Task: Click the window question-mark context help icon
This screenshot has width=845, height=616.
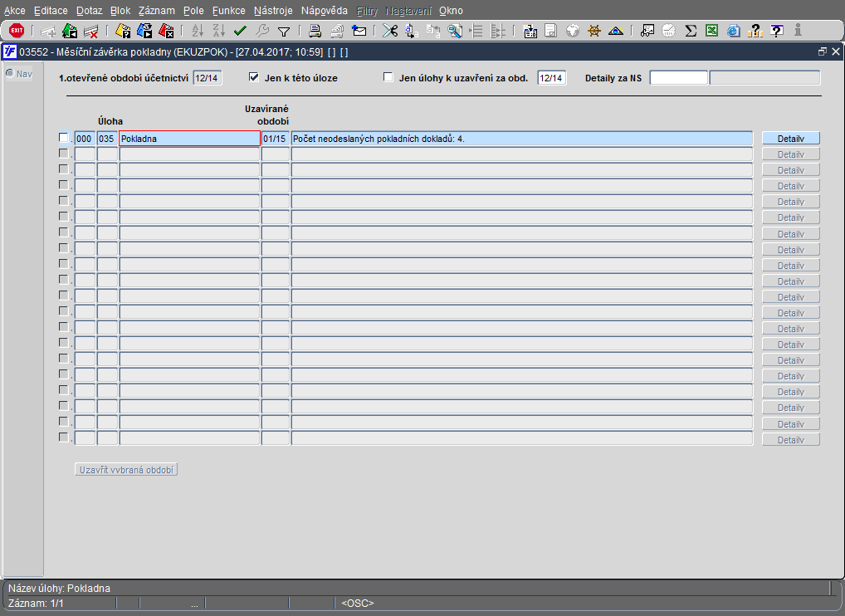Action: 777,31
